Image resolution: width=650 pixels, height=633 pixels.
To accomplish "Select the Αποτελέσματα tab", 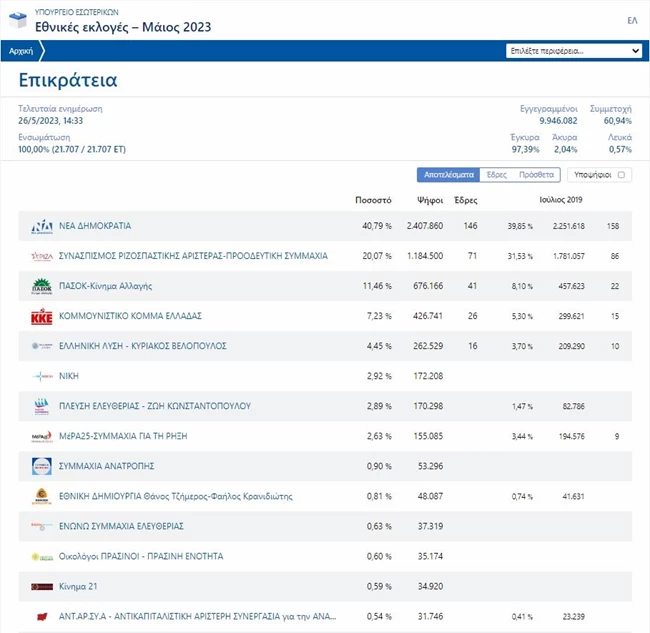I will pyautogui.click(x=448, y=175).
